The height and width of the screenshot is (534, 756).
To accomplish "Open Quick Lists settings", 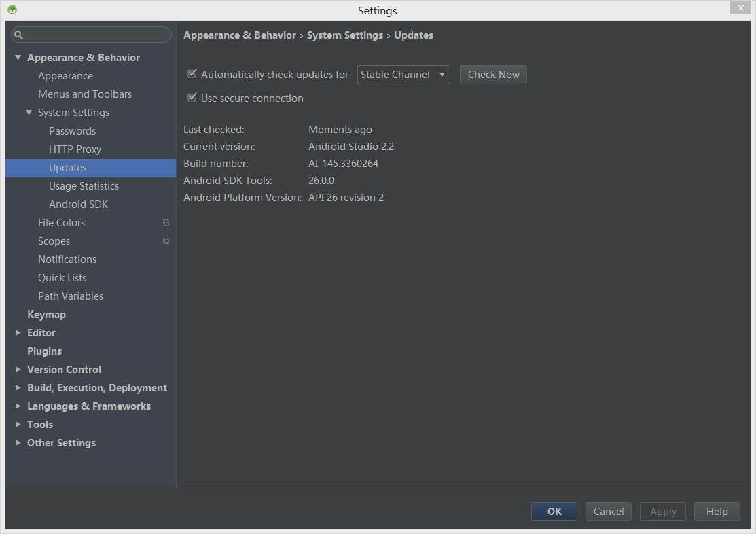I will pyautogui.click(x=62, y=277).
